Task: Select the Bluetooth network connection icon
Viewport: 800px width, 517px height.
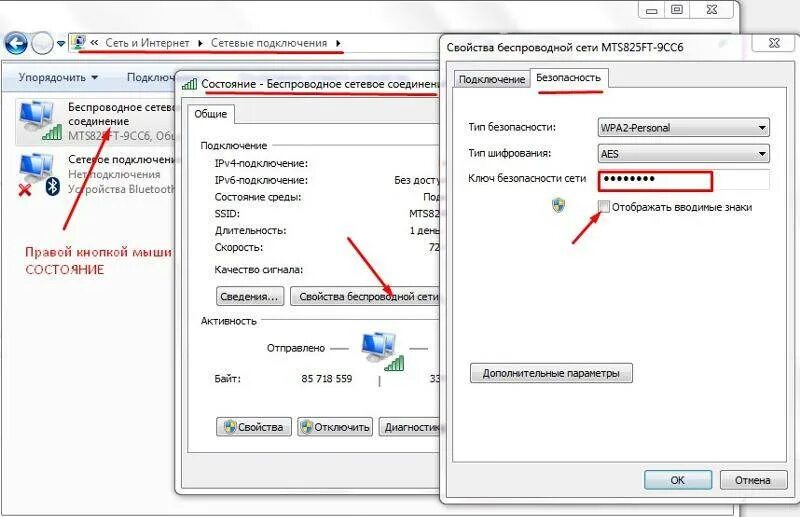Action: click(x=39, y=175)
